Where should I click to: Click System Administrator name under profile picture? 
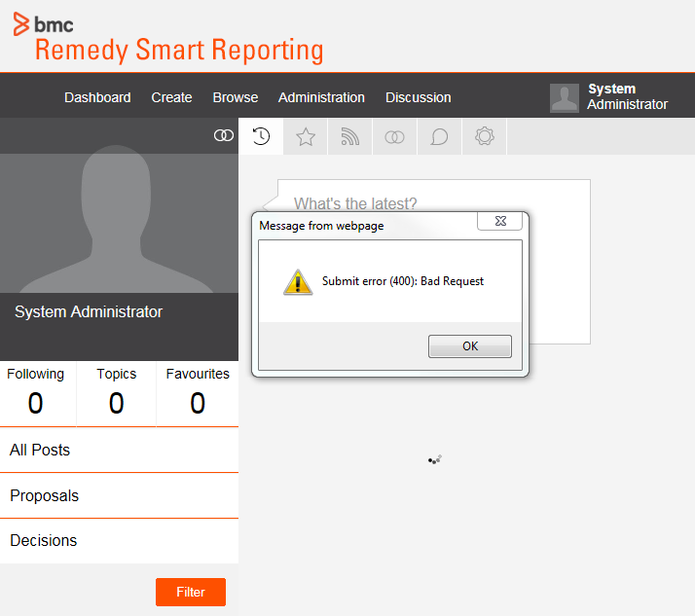[x=89, y=312]
